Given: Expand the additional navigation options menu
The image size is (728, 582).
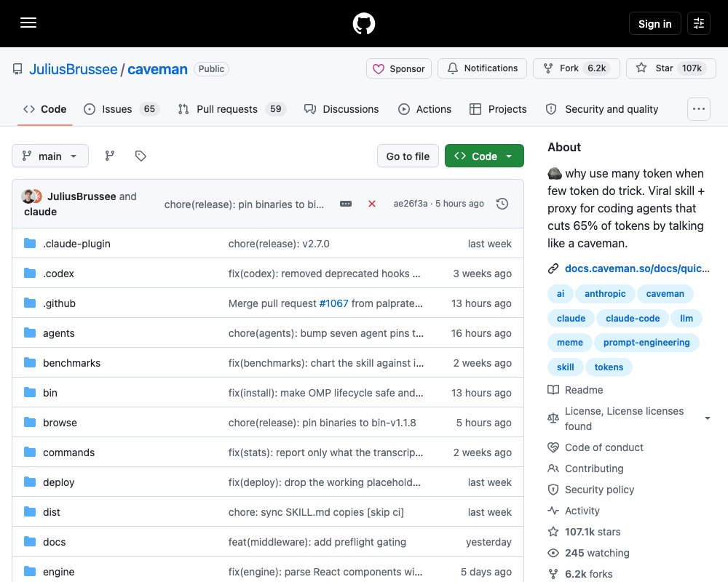Looking at the screenshot, I should pos(699,109).
